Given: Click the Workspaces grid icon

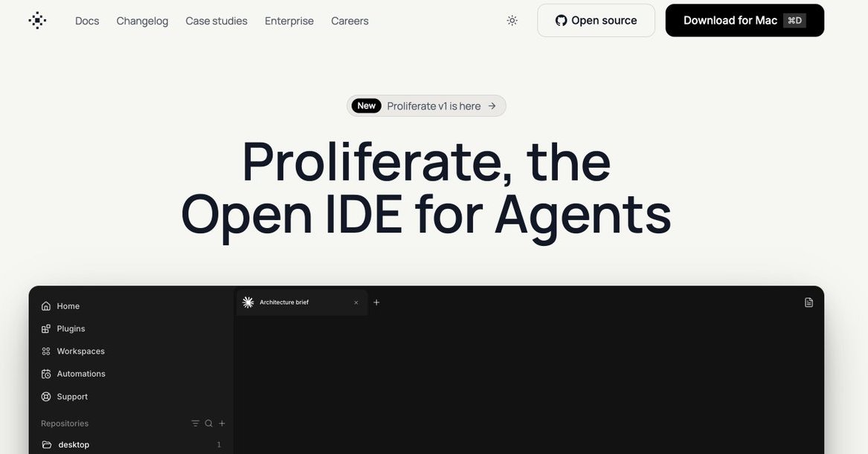Looking at the screenshot, I should click(46, 351).
